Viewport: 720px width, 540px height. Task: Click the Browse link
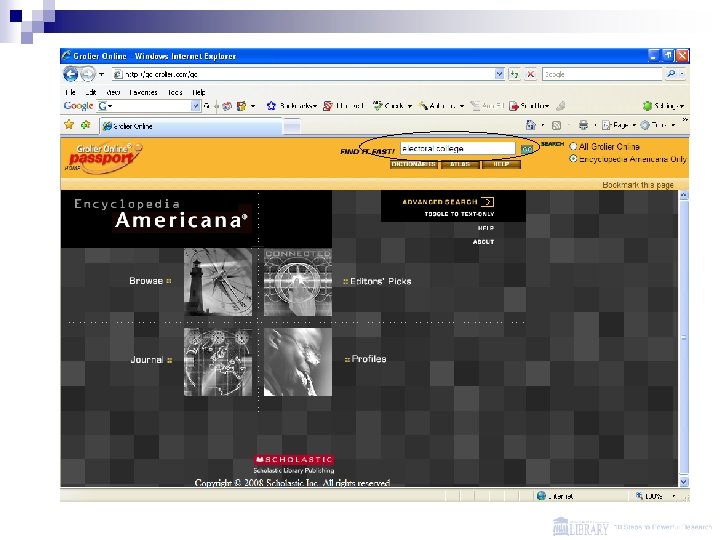coord(146,281)
